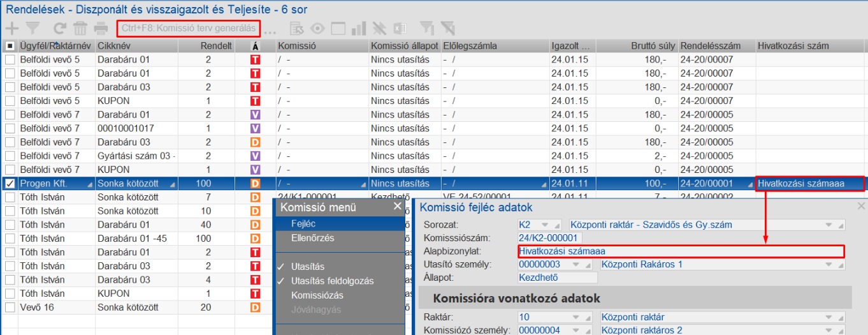Close the Komissió menu panel
868x335 pixels.
(x=398, y=206)
